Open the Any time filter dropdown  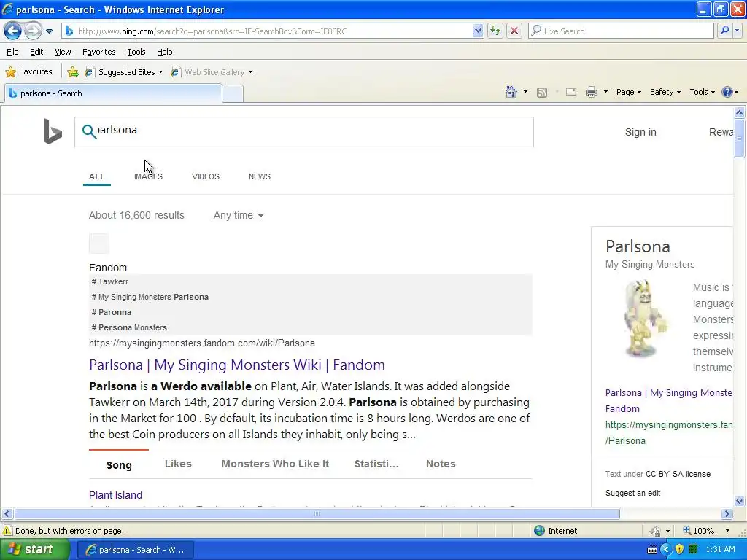[x=239, y=215]
